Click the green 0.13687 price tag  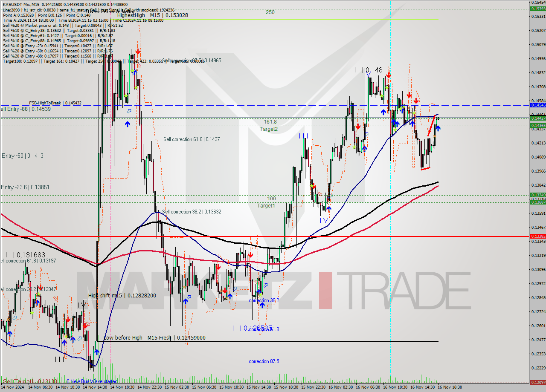tap(537, 202)
